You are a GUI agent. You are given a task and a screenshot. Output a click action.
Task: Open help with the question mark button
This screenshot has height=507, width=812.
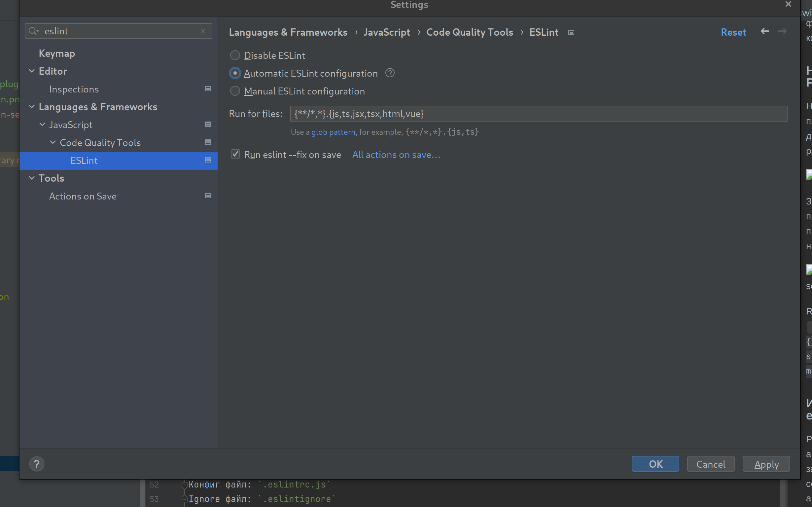click(x=37, y=464)
